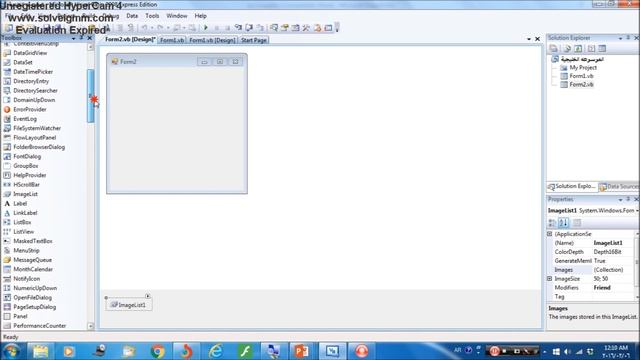The height and width of the screenshot is (360, 640).
Task: Click the Images (Collection) property value
Action: coord(613,270)
